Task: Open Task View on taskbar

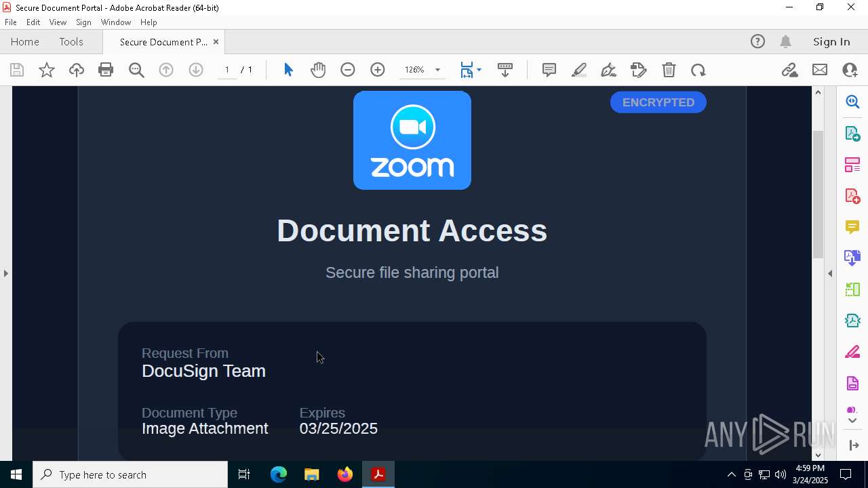Action: tap(244, 474)
